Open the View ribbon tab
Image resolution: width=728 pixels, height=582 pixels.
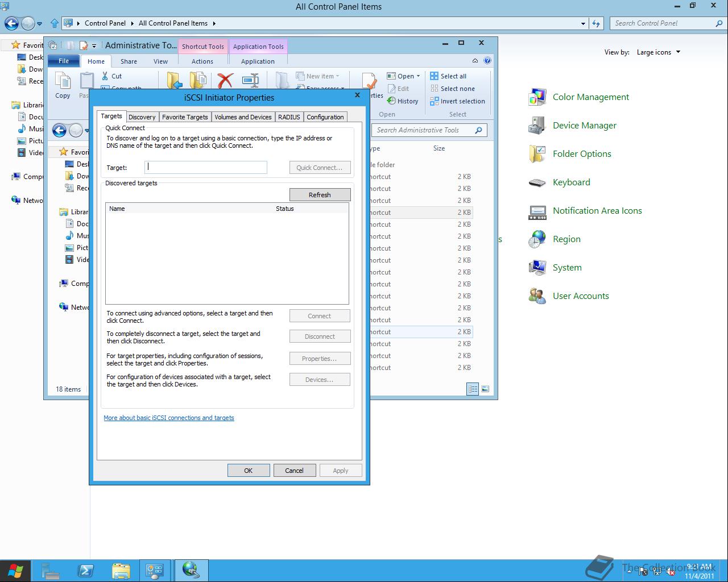161,61
